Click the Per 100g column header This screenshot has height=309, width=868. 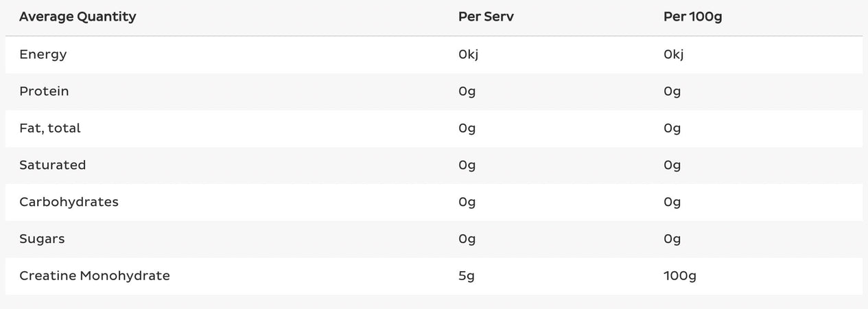coord(692,17)
